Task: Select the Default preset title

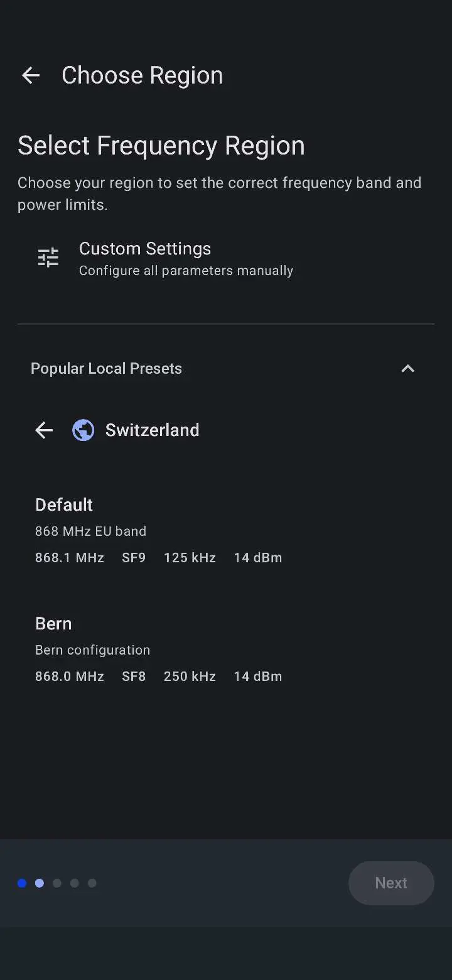Action: (x=64, y=505)
